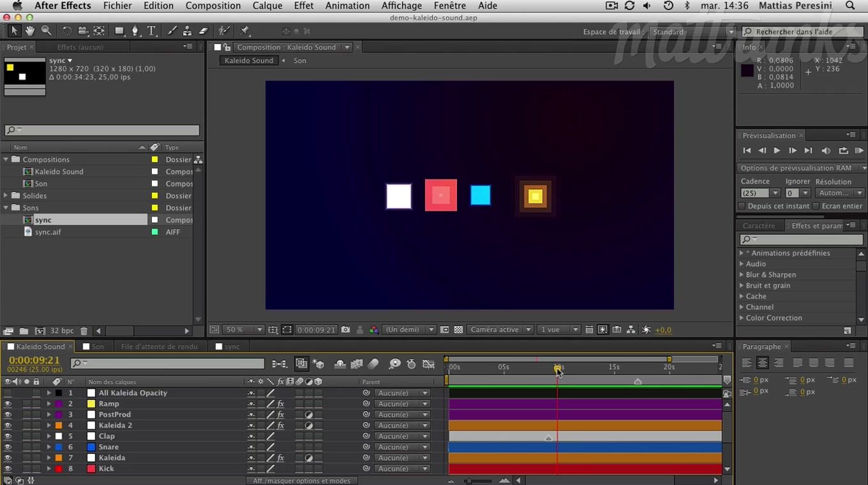This screenshot has width=868, height=485.
Task: Expand the Color Correction effects category
Action: click(x=742, y=318)
